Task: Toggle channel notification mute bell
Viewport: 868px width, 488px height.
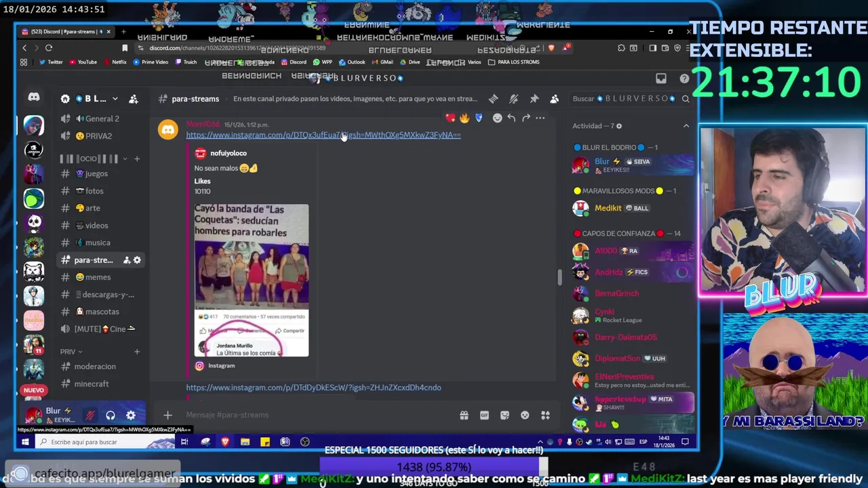Action: pyautogui.click(x=513, y=99)
